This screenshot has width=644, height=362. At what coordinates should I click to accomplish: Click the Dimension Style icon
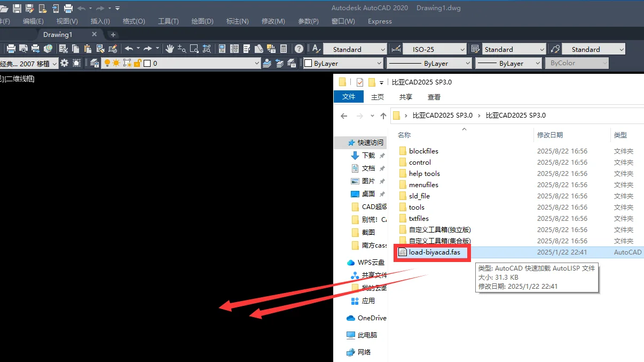coord(396,49)
